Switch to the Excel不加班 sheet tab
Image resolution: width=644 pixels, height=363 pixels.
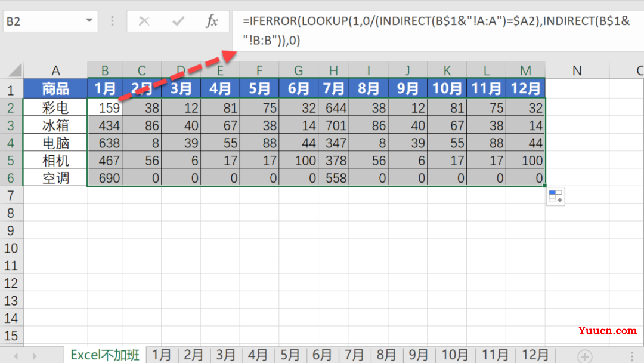tap(105, 355)
